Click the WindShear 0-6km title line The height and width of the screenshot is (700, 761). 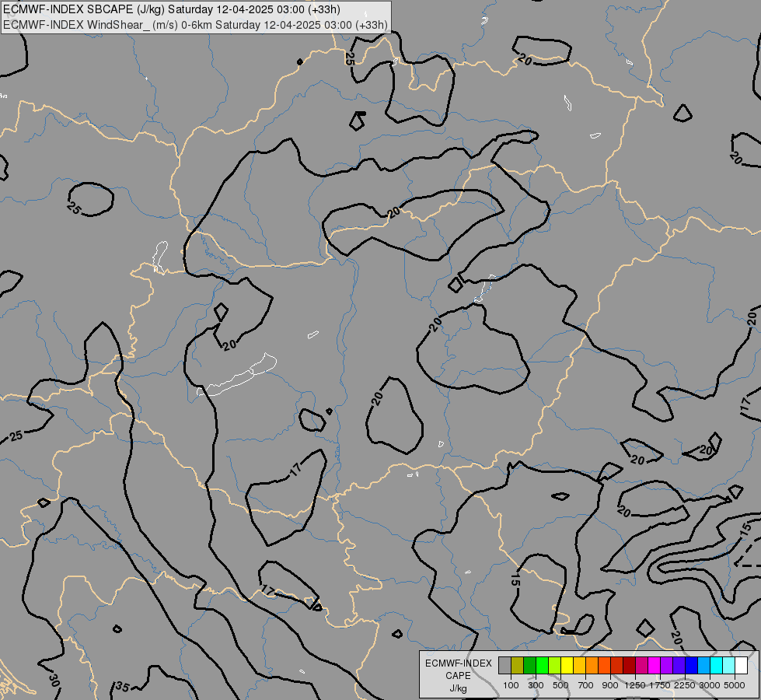(x=195, y=25)
